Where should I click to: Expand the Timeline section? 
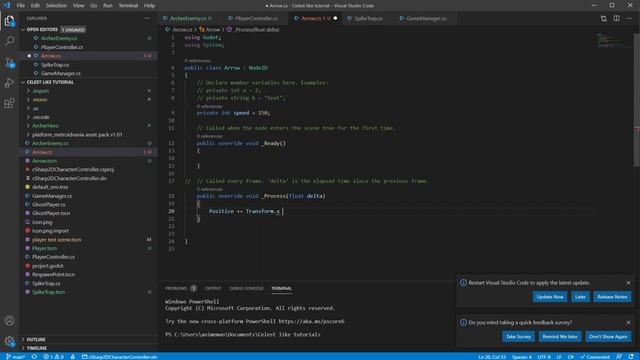37,348
